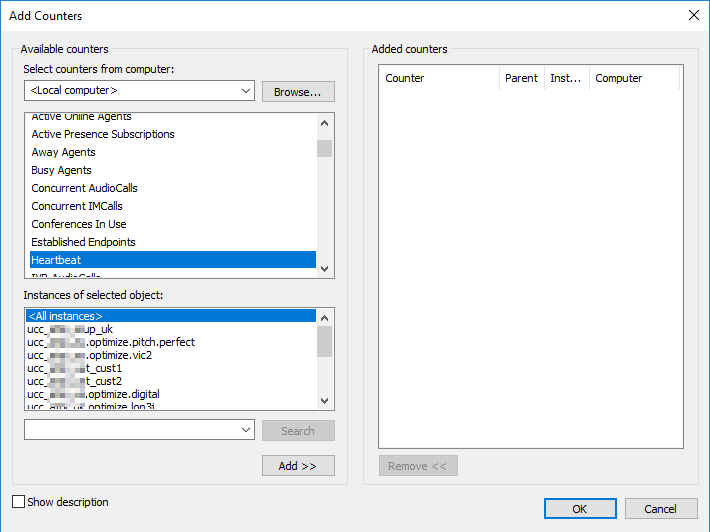Image resolution: width=710 pixels, height=532 pixels.
Task: Select Concurrent IMCalls counter
Action: pos(173,206)
